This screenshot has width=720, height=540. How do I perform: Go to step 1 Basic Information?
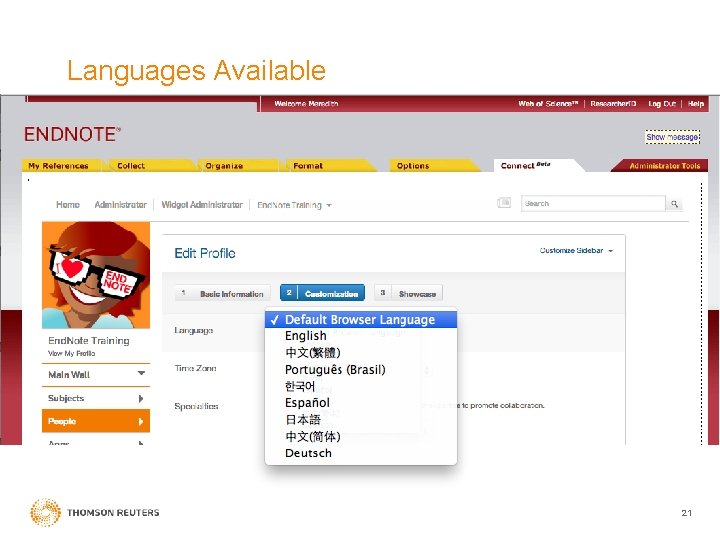[x=223, y=293]
